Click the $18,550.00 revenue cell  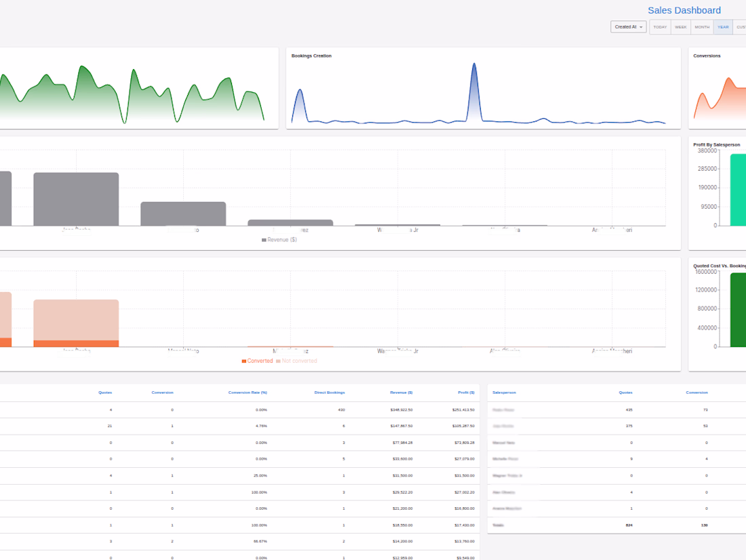coord(402,525)
